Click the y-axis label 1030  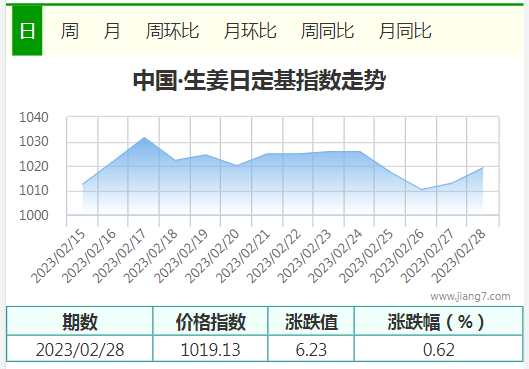pos(34,142)
